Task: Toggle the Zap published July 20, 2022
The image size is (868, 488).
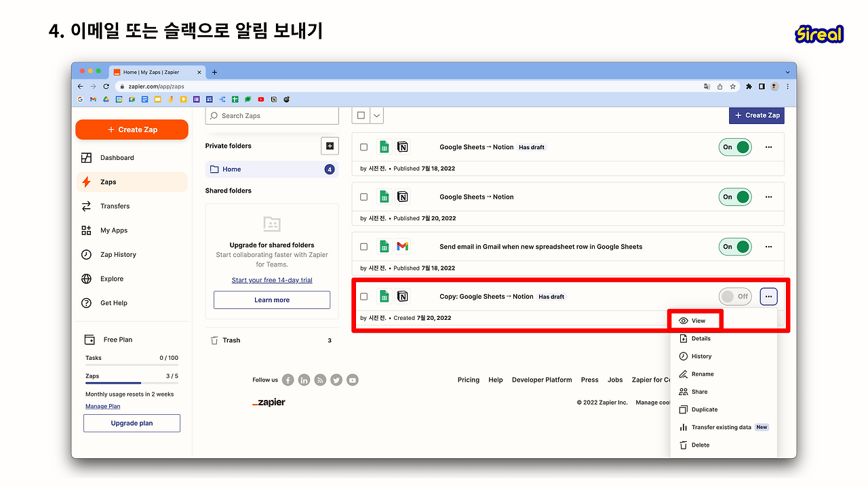Action: pyautogui.click(x=735, y=197)
